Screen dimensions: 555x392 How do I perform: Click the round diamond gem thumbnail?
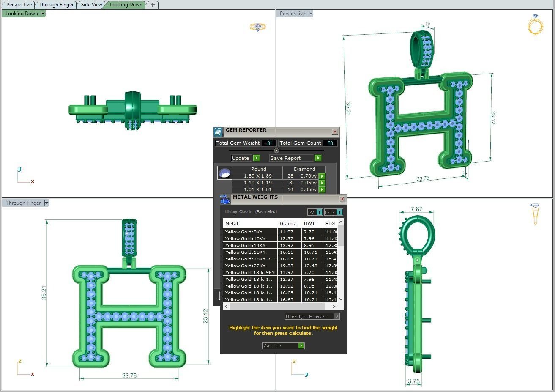[x=224, y=173]
